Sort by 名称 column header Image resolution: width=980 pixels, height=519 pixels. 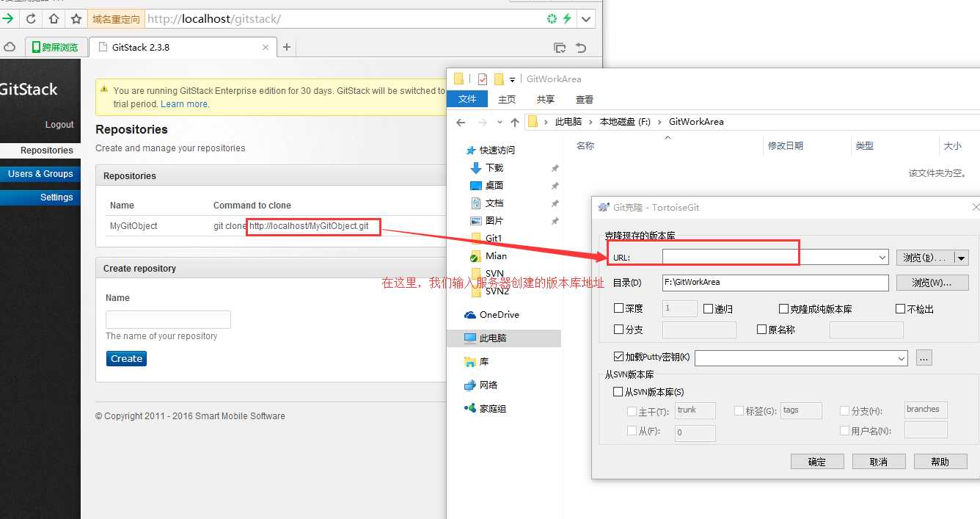585,146
